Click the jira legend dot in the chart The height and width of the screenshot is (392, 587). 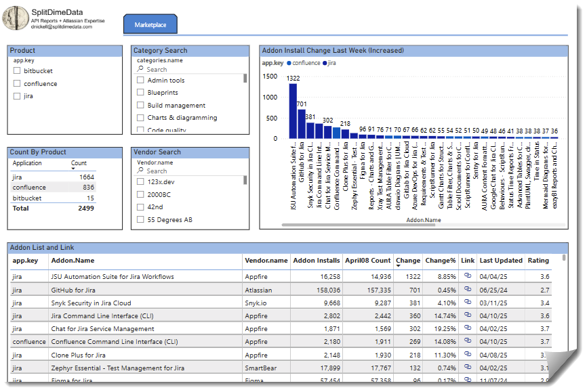pos(325,63)
